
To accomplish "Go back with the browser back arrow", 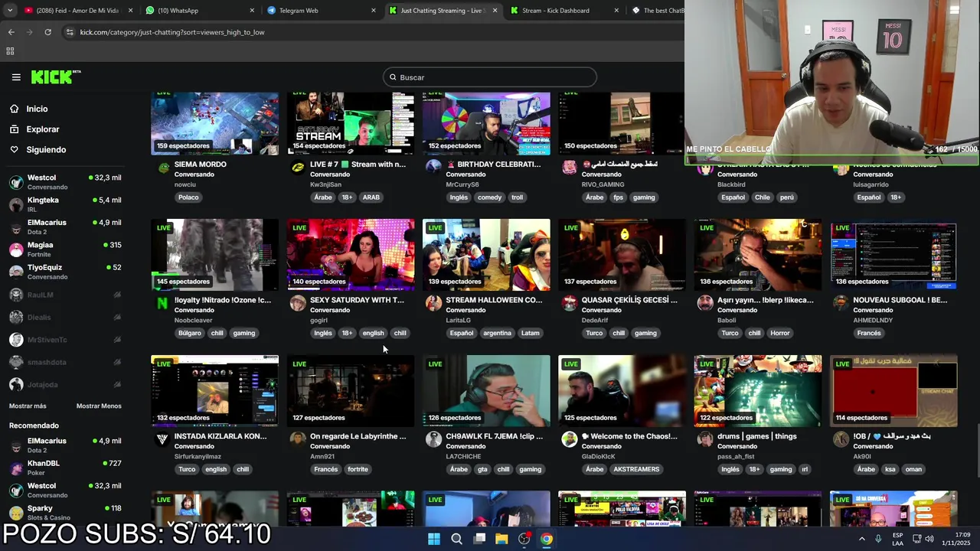I will point(11,32).
